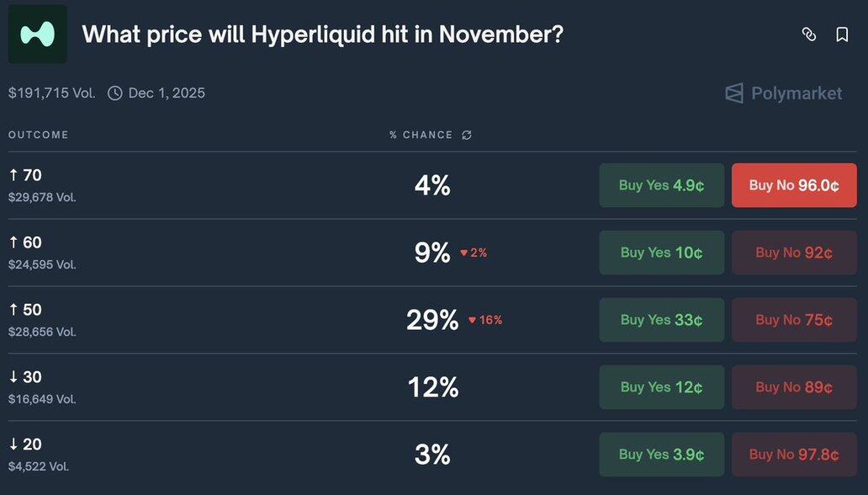Buy Yes at 3.9¢ for ↓ 20

(x=661, y=455)
